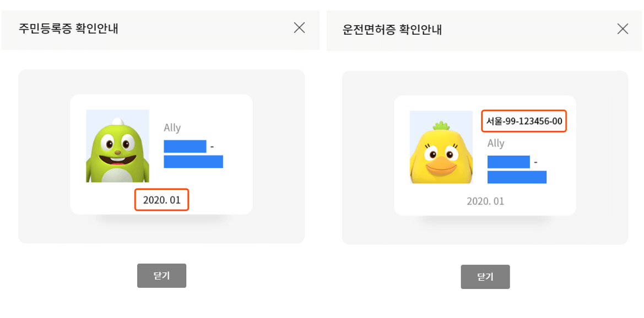Click the yellow duck mascot photo on license card

click(442, 147)
